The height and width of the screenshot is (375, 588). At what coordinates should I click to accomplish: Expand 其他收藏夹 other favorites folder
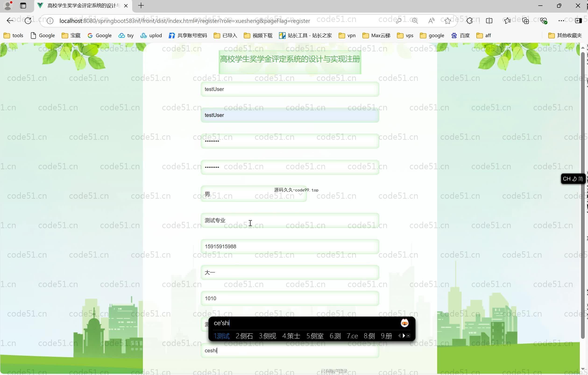click(565, 36)
